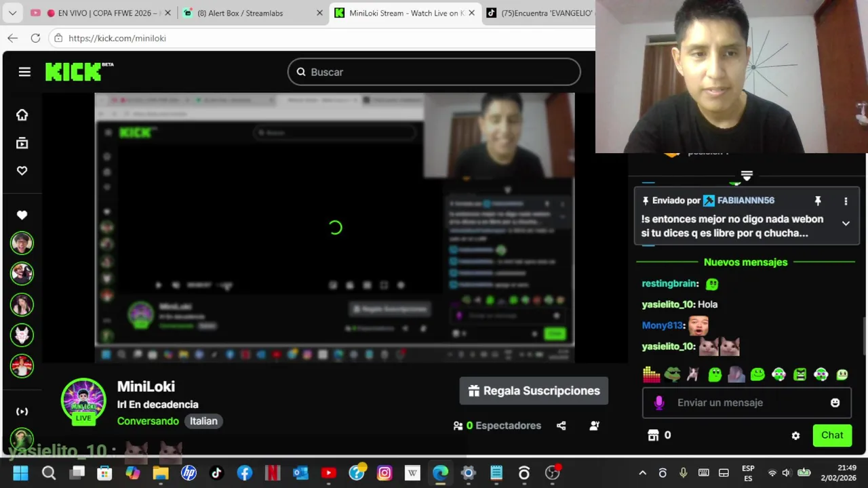Open Netflix from the taskbar
The width and height of the screenshot is (868, 488).
(x=272, y=473)
